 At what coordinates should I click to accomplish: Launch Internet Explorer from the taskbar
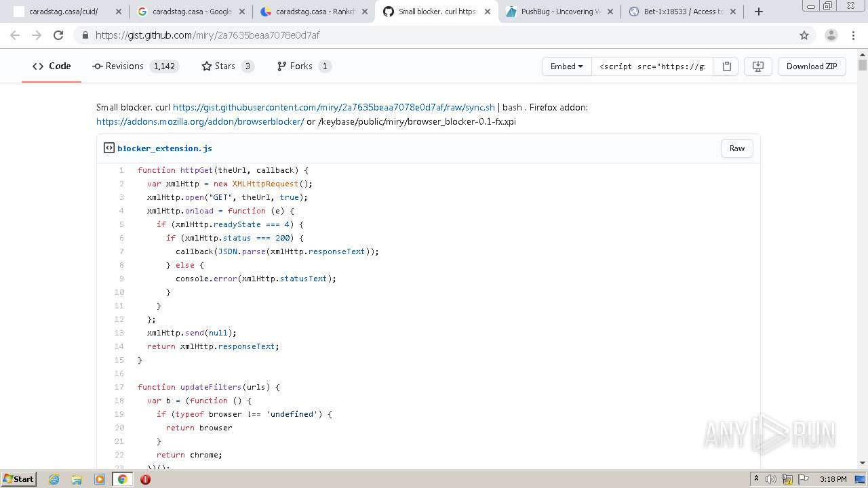pos(54,479)
